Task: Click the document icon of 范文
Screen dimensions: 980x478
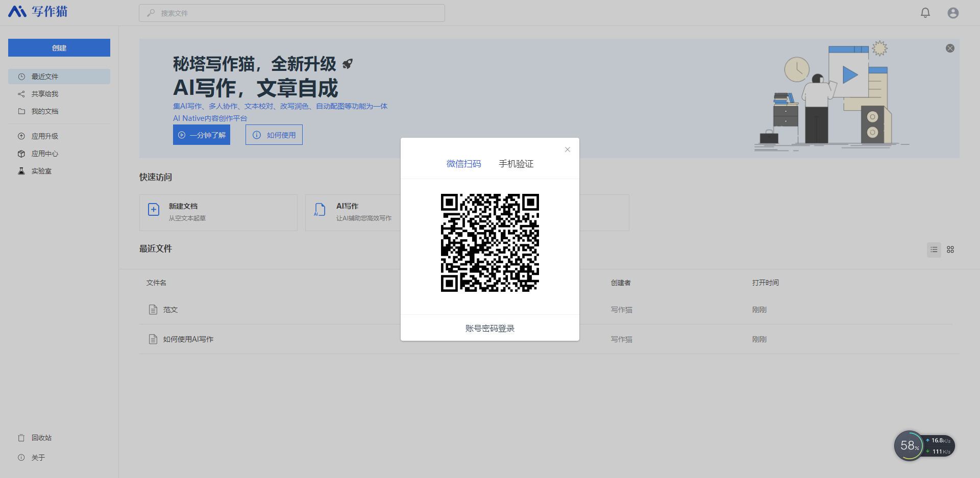Action: (x=153, y=310)
